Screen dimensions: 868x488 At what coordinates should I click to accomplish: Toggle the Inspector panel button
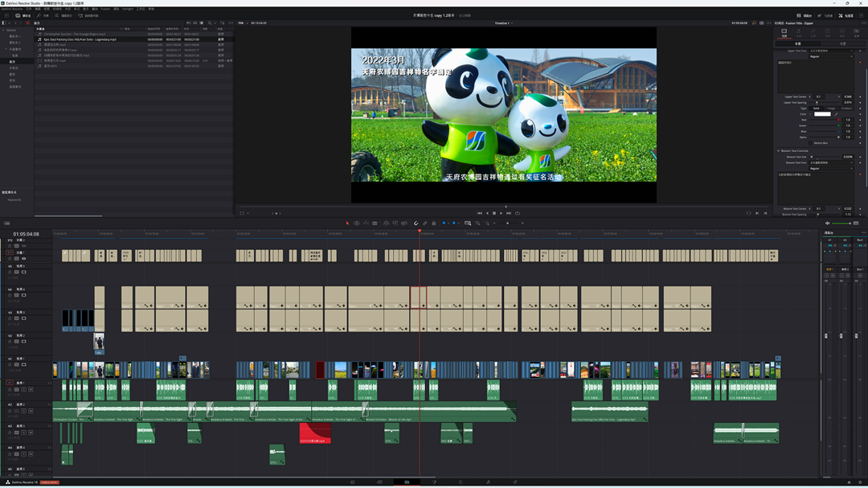[x=845, y=15]
